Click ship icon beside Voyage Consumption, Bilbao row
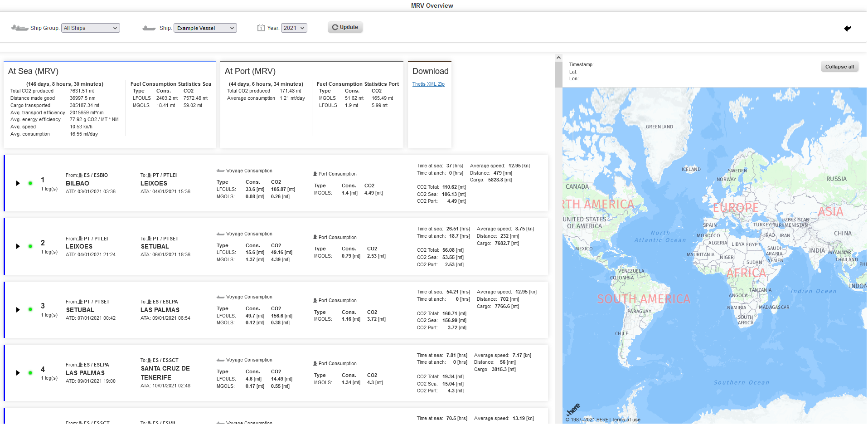 click(221, 171)
